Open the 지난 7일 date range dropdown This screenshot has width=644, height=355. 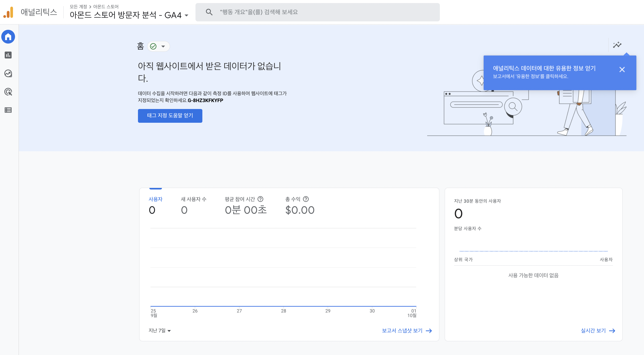pos(160,331)
